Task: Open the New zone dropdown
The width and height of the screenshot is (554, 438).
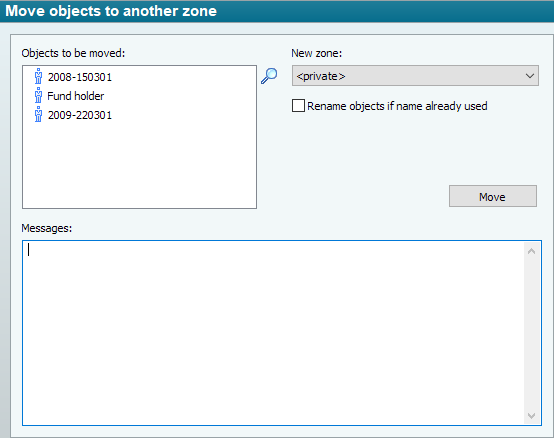Action: coord(415,76)
